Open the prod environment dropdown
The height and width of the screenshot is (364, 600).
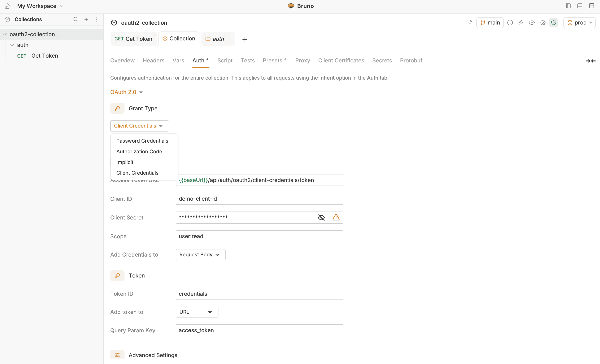tap(579, 22)
